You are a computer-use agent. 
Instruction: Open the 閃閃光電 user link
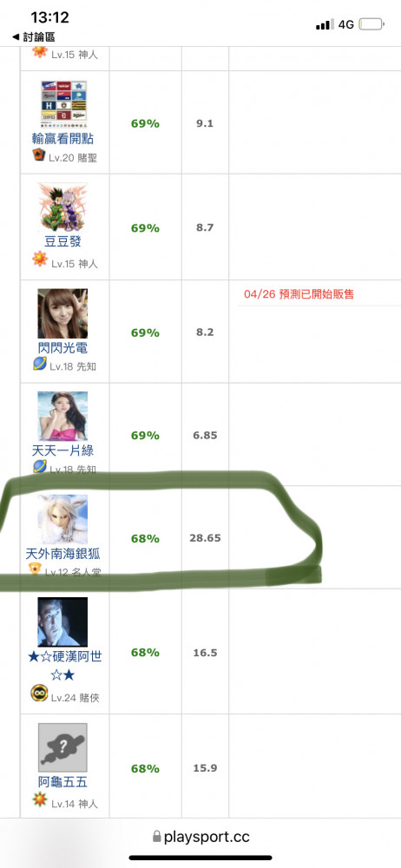click(x=62, y=348)
